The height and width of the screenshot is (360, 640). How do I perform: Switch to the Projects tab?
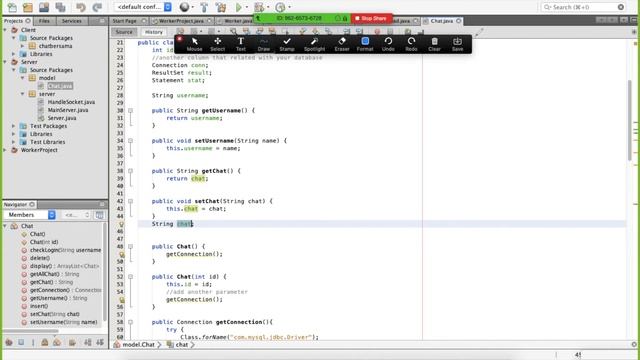pyautogui.click(x=17, y=21)
